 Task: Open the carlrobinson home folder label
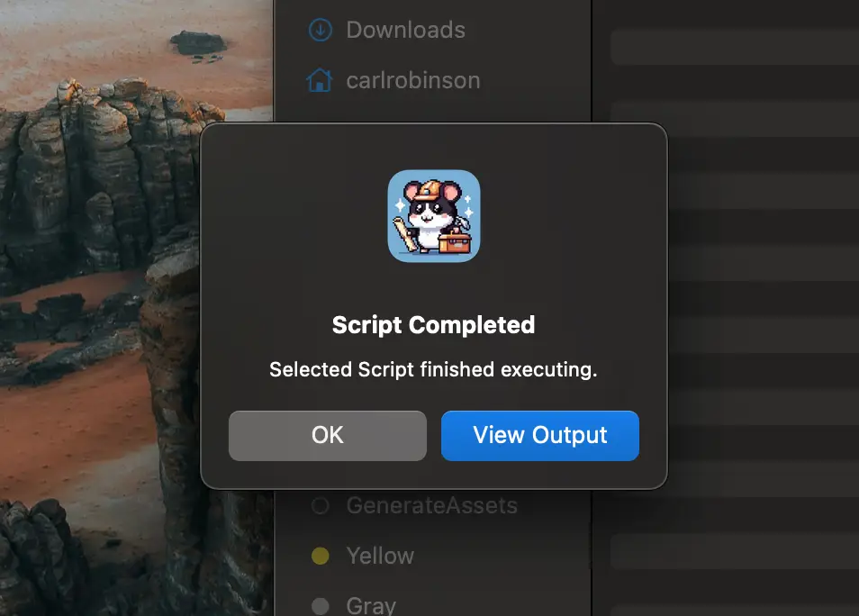(413, 80)
